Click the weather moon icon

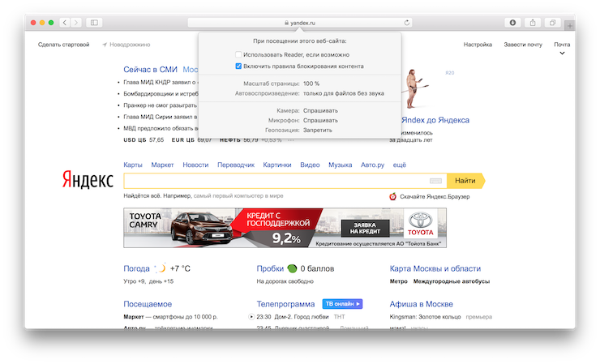161,268
